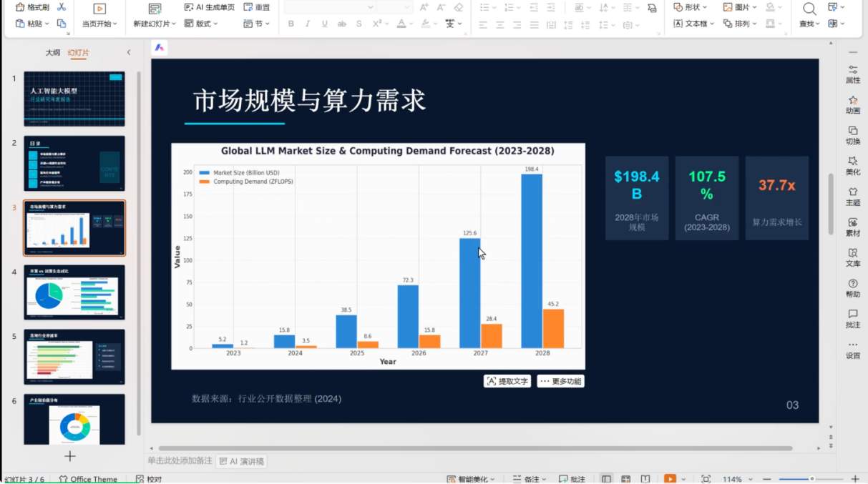Viewport: 868px width, 484px height.
Task: Open 备注 menu in status bar
Action: 530,479
